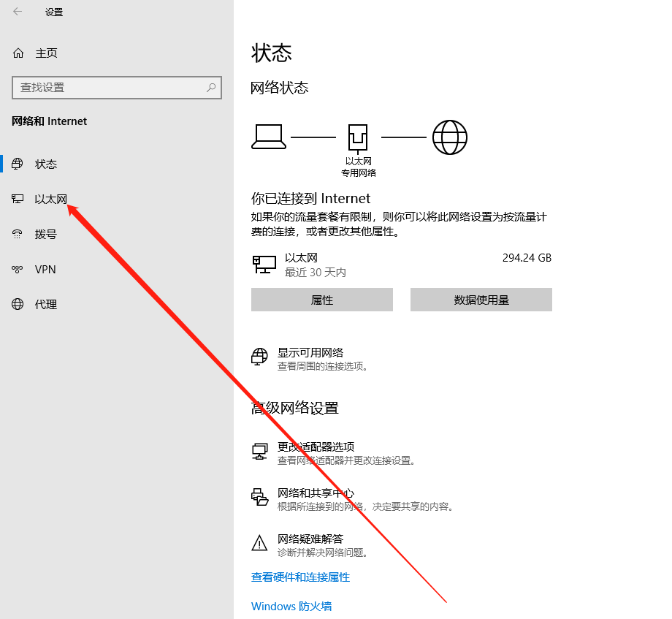
Task: Click the VPN icon in sidebar
Action: [18, 269]
